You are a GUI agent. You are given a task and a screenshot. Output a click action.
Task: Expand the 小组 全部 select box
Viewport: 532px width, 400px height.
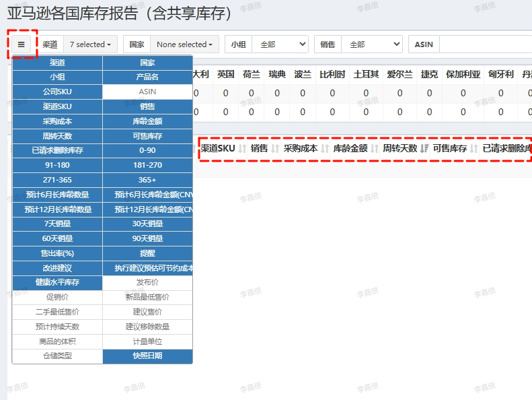(280, 44)
